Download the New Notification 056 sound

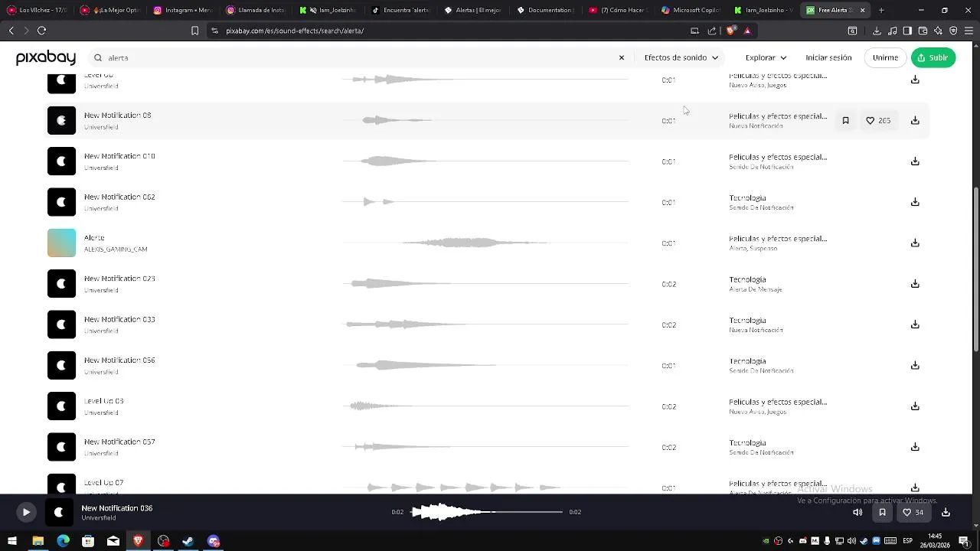(x=915, y=365)
